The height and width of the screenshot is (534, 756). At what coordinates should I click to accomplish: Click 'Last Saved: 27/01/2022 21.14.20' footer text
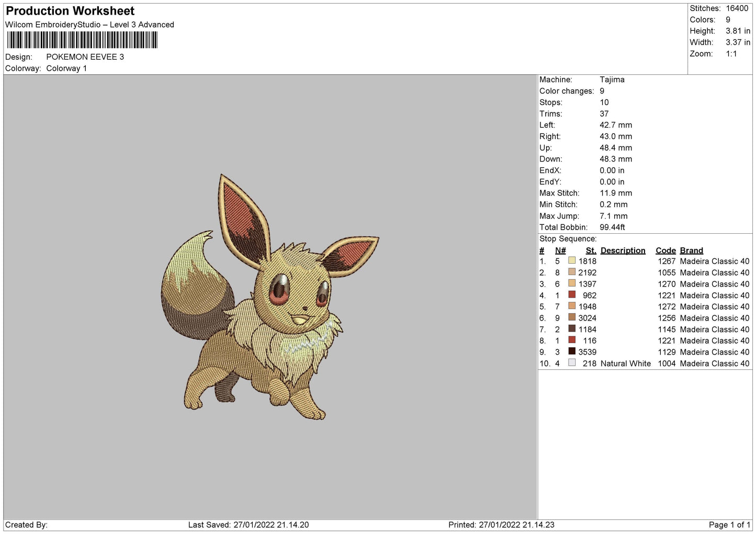pyautogui.click(x=249, y=525)
